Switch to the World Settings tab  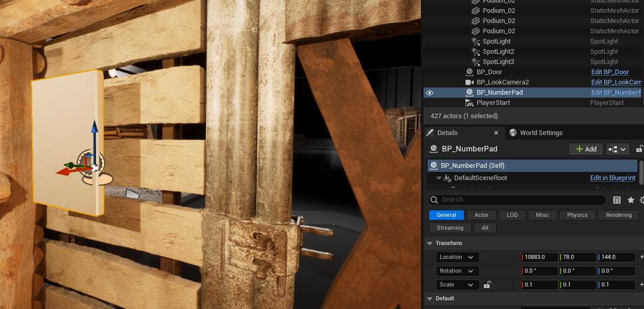point(536,133)
